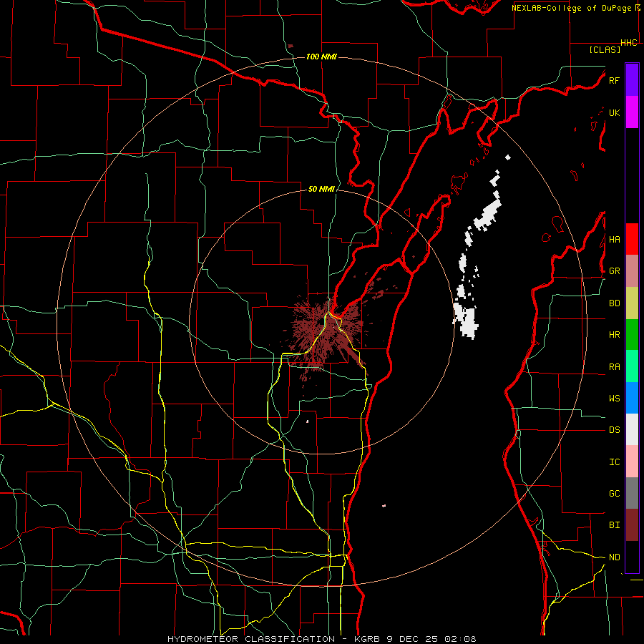Click the UK legend label

pos(614,112)
